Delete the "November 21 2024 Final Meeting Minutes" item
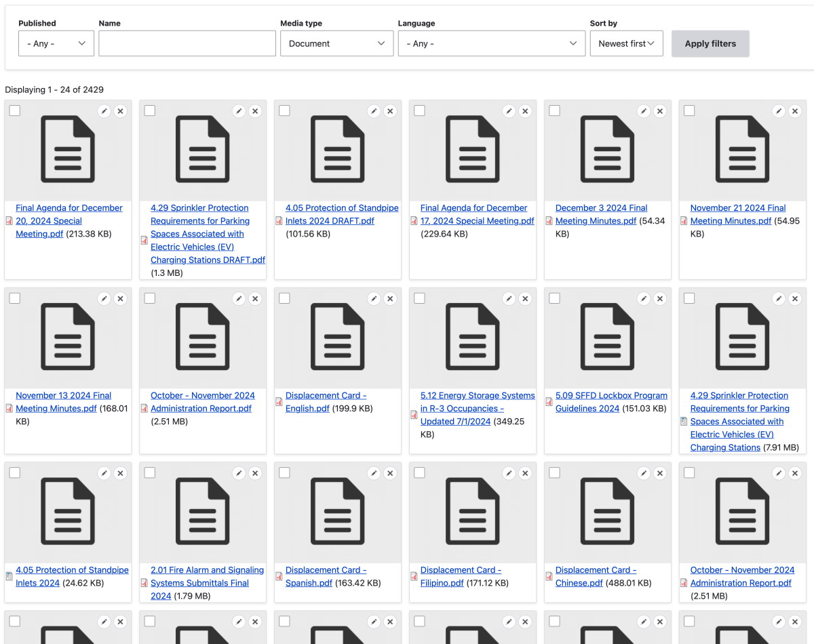The width and height of the screenshot is (814, 644). click(795, 110)
